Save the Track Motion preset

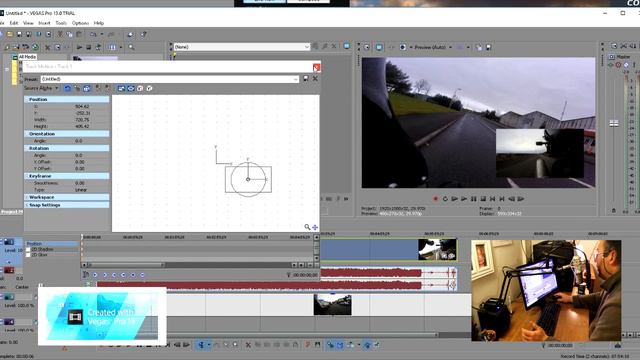[x=306, y=78]
